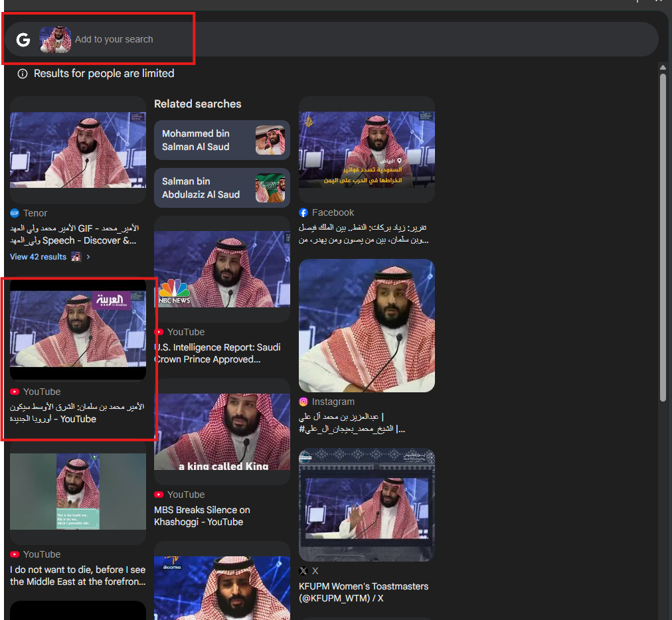Click the Google G logo icon
672x620 pixels.
click(x=23, y=39)
